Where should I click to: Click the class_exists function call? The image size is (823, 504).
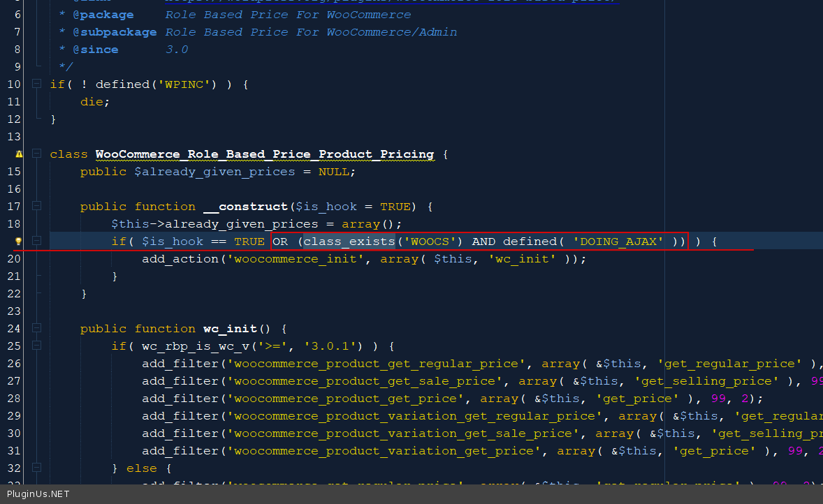pyautogui.click(x=349, y=242)
